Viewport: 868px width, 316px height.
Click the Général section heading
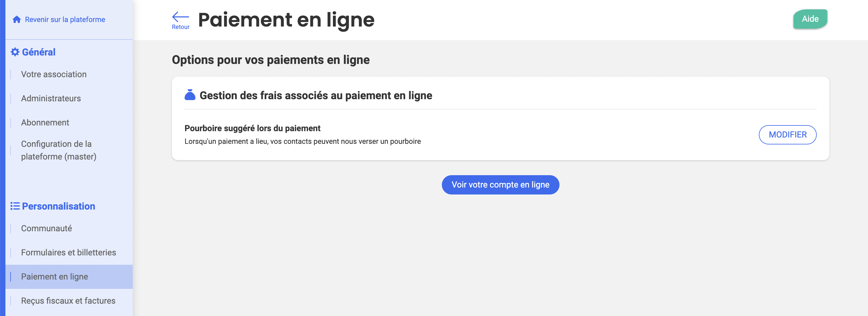(x=38, y=52)
